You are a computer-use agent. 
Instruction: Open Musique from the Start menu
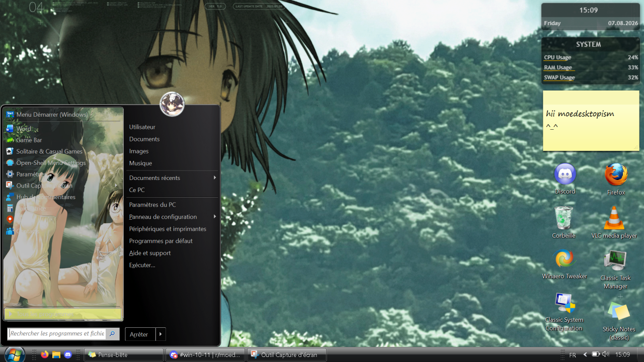point(172,163)
